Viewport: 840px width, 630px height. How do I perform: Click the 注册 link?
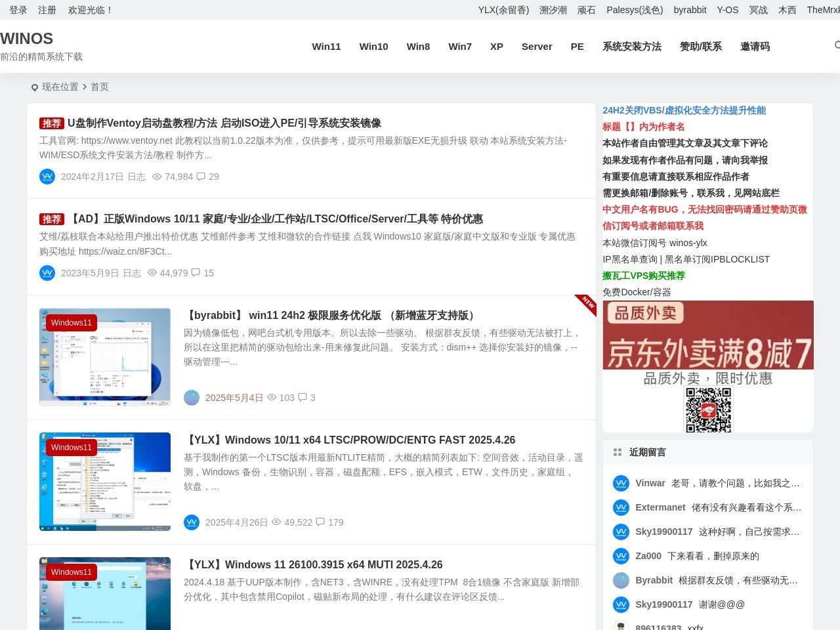[x=47, y=10]
